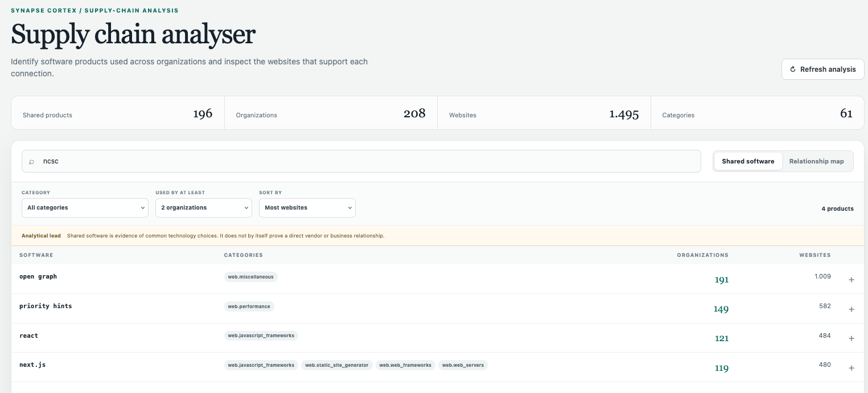
Task: Click the search magnifier icon
Action: (x=31, y=162)
